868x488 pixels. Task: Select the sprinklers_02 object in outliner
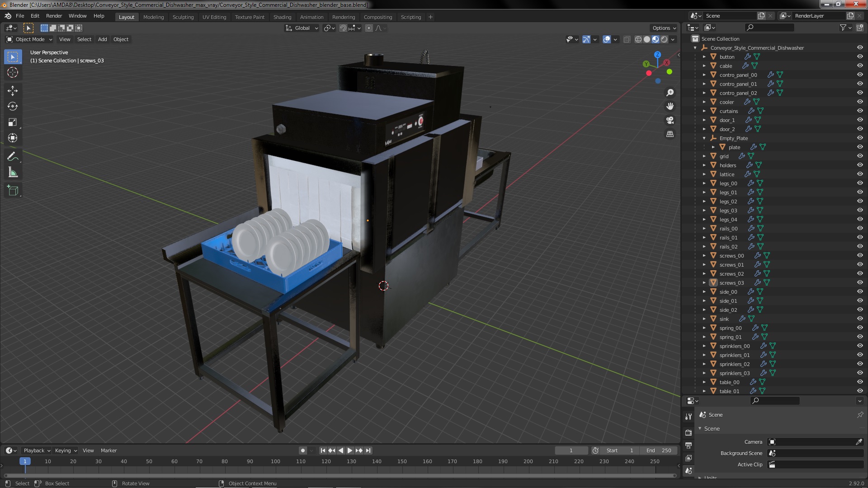[734, 364]
